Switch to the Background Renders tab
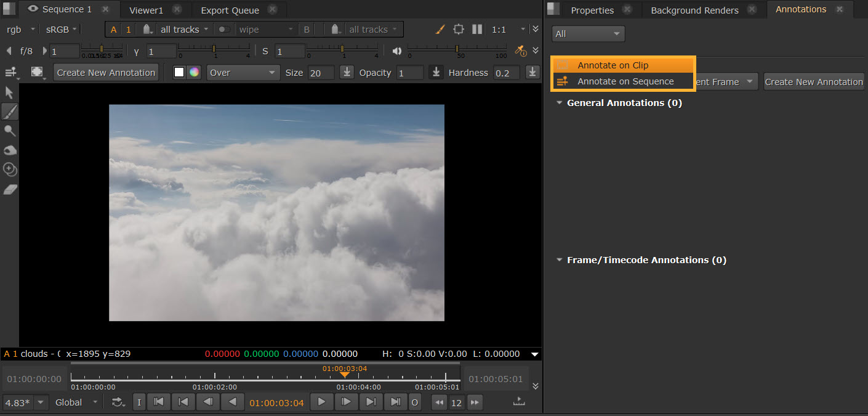The height and width of the screenshot is (416, 868). coord(694,10)
